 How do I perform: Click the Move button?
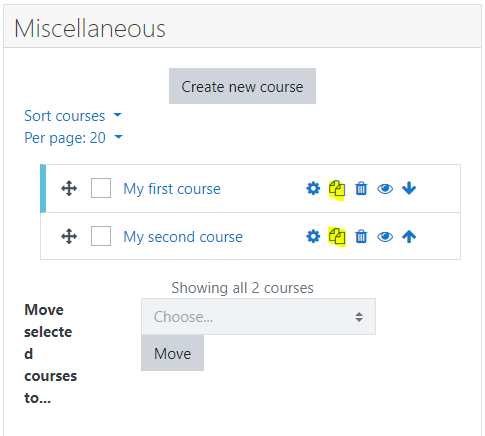(172, 353)
